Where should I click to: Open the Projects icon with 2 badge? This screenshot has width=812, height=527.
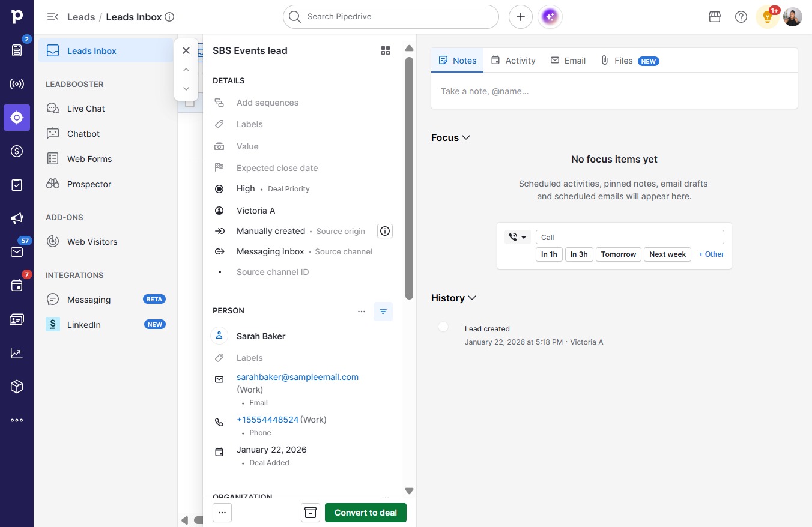click(x=17, y=50)
